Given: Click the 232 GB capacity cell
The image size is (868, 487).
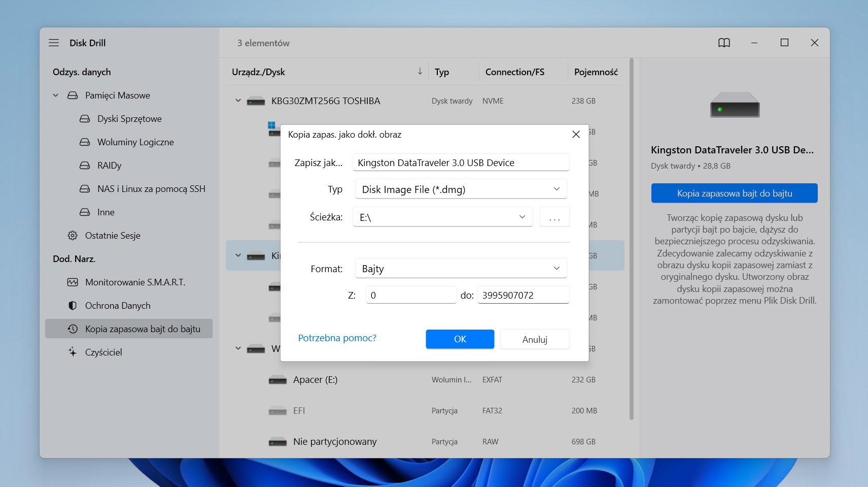Looking at the screenshot, I should (x=583, y=380).
